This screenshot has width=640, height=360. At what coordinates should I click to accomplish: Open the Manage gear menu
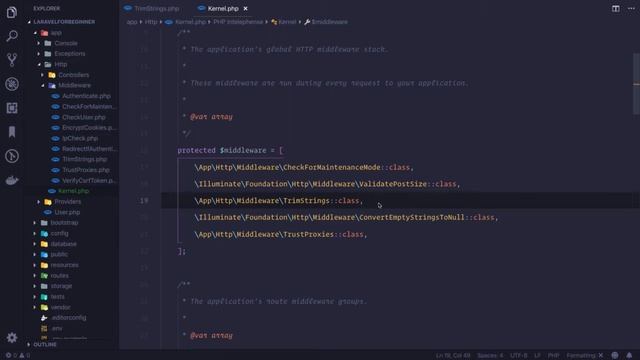coord(12,338)
